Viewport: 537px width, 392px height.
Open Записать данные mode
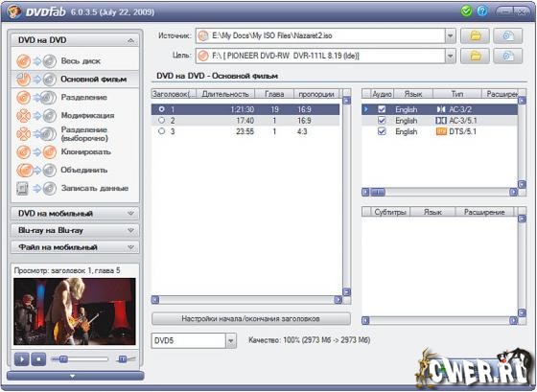click(x=76, y=188)
